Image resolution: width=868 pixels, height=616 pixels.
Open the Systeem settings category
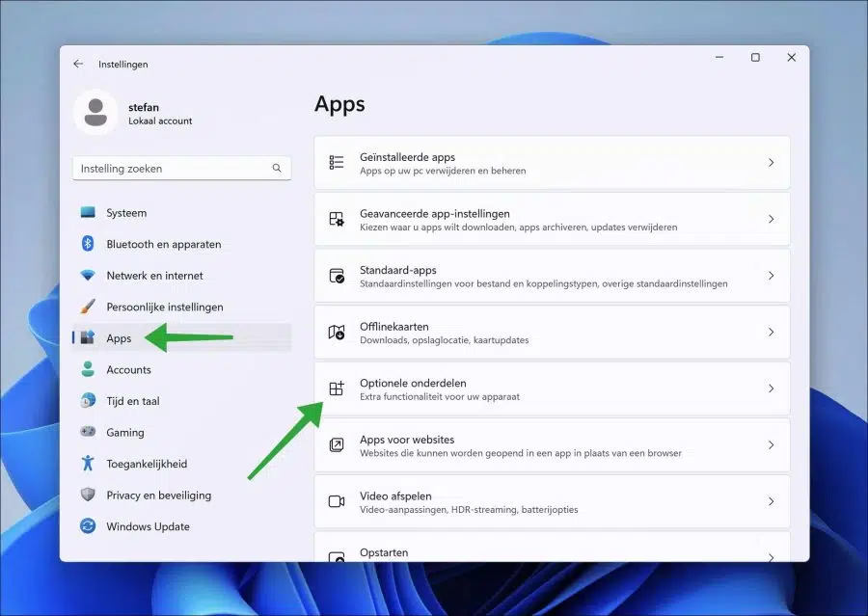[182, 212]
